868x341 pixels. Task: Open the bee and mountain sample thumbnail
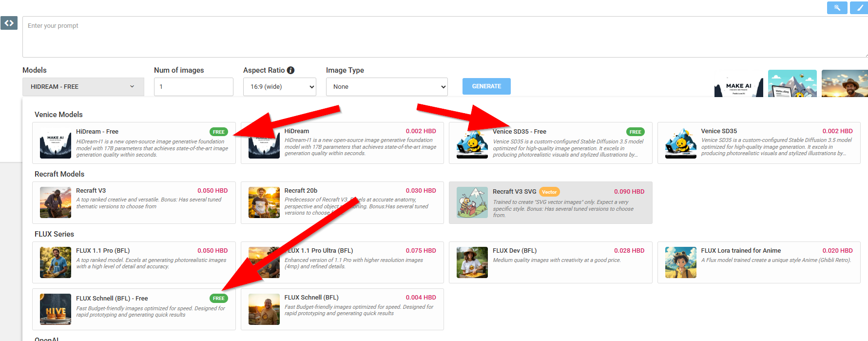click(792, 83)
